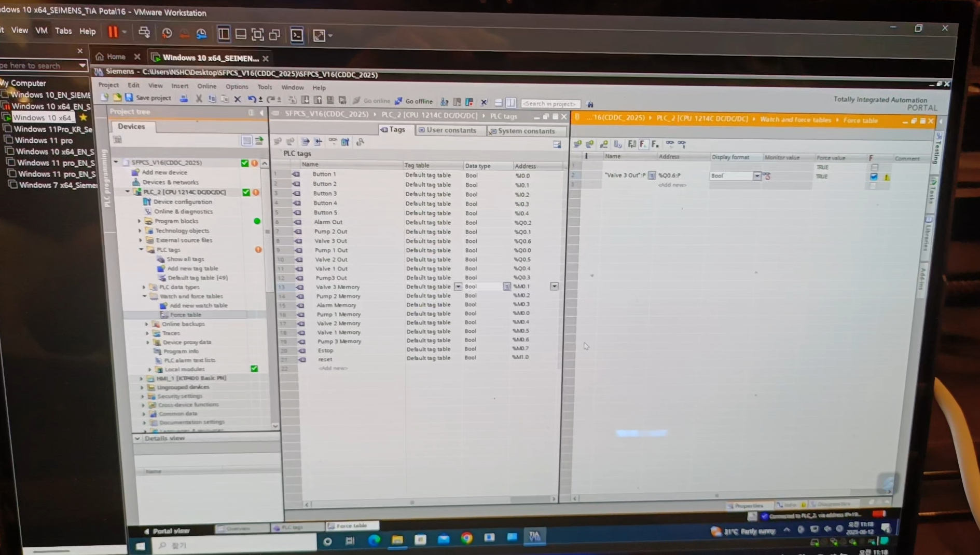
Task: Pause the virtual machine in VMware toolbar
Action: 113,32
